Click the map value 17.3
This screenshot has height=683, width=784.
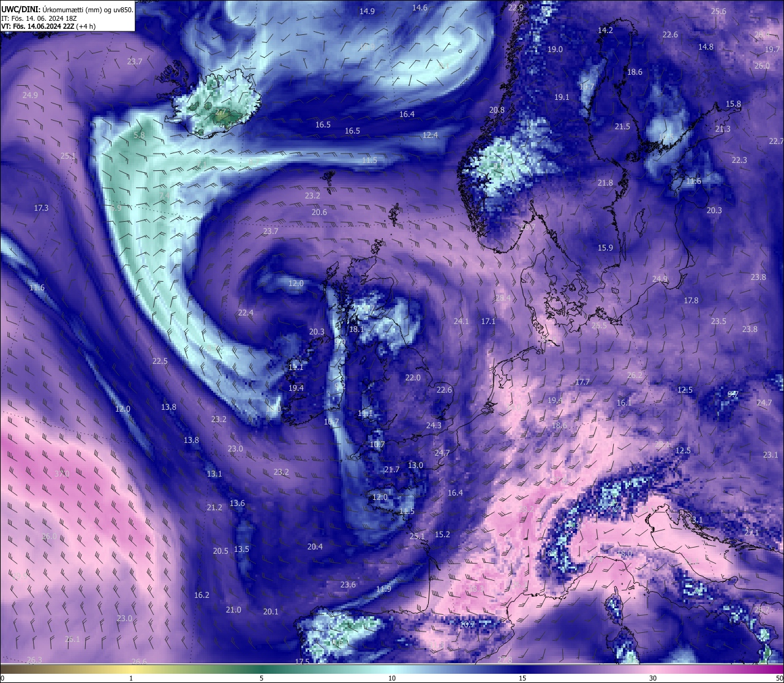[x=41, y=208]
